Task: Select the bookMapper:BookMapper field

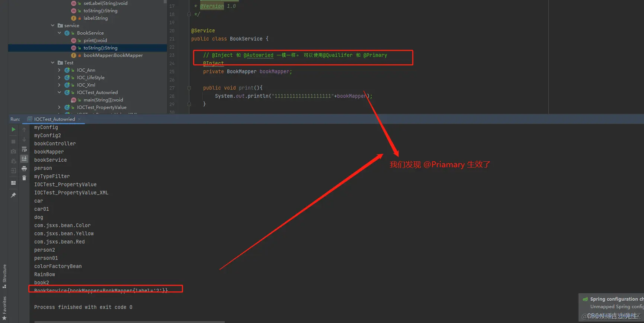Action: [113, 55]
